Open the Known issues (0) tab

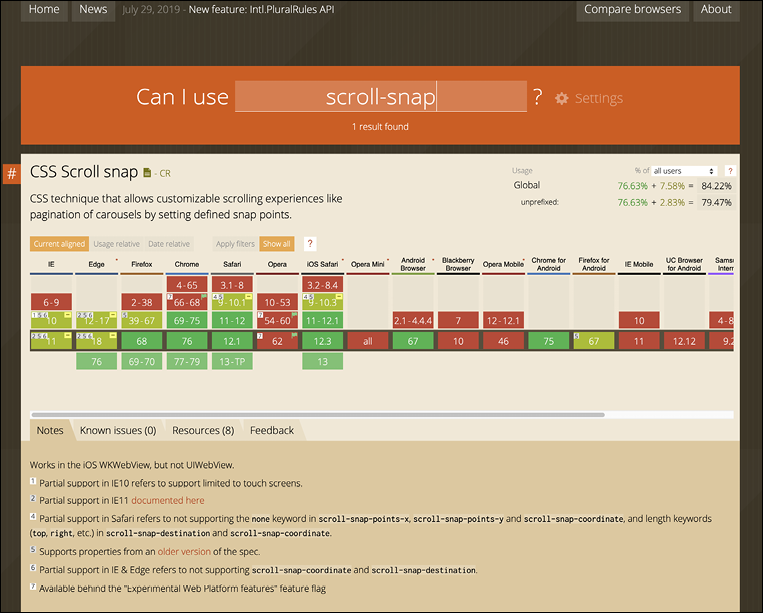[118, 430]
